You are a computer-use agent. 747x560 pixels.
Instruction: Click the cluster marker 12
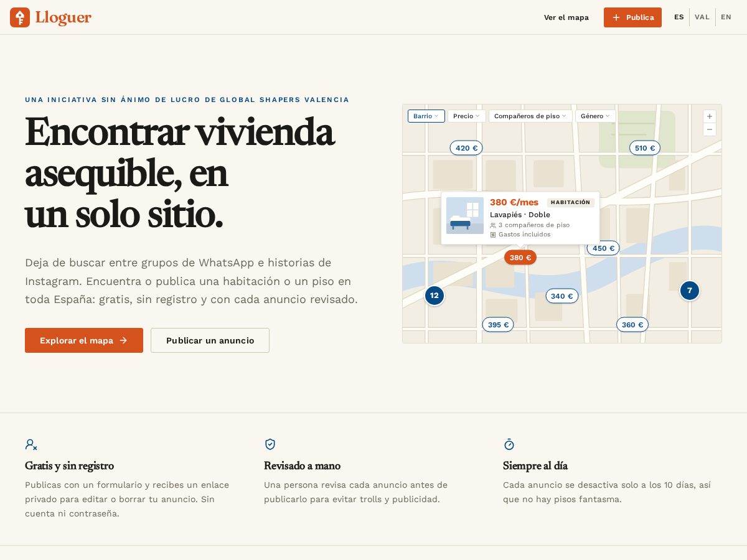click(x=435, y=296)
